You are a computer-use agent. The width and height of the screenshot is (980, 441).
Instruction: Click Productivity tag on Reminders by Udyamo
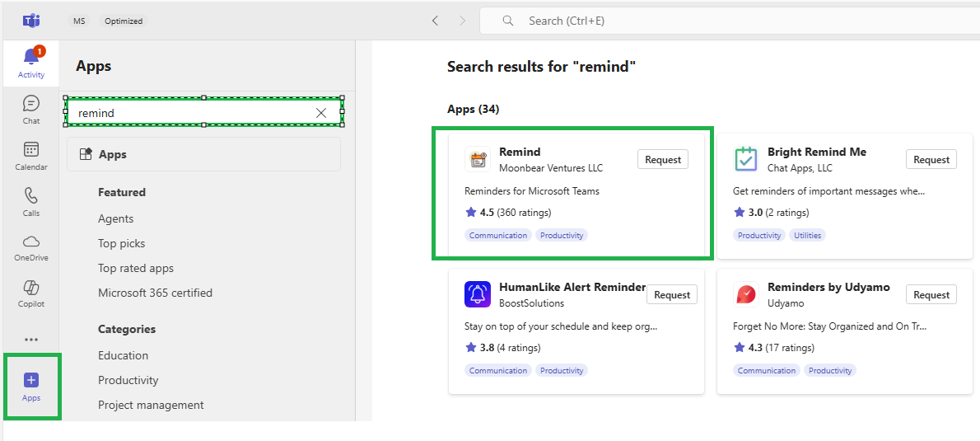(830, 370)
